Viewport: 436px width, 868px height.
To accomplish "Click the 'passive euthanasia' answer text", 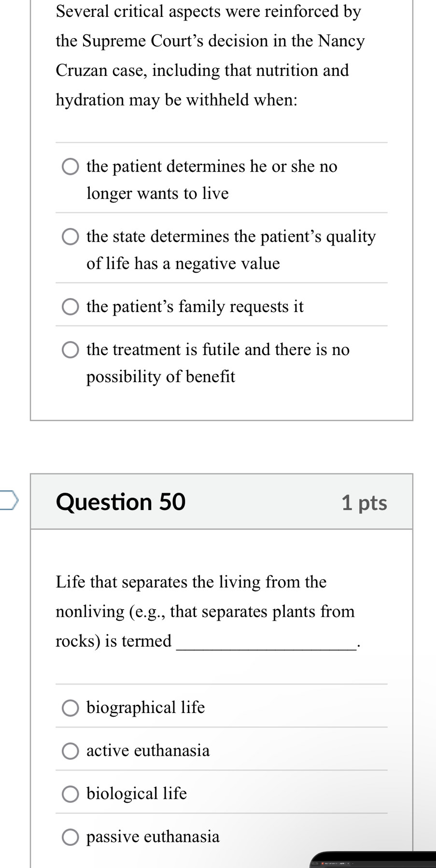I will [153, 837].
